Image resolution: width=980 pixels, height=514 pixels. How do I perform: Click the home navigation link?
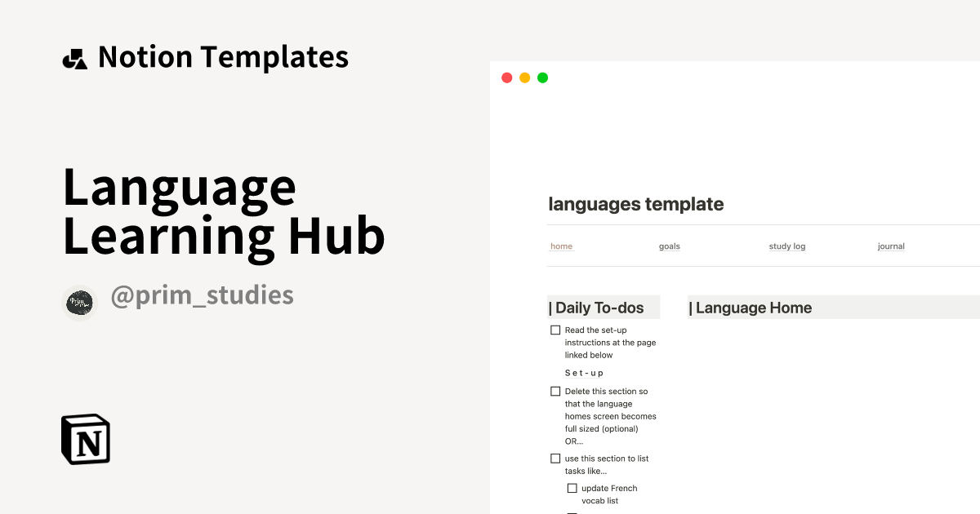pos(561,246)
